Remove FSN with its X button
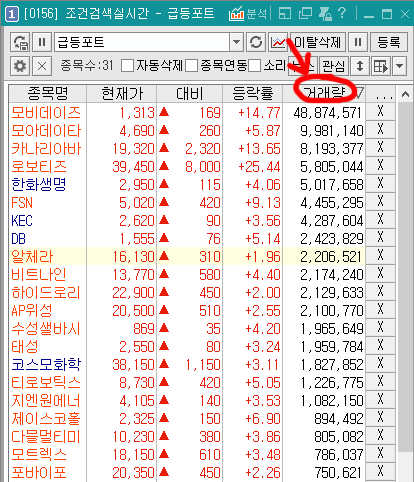 (x=380, y=201)
